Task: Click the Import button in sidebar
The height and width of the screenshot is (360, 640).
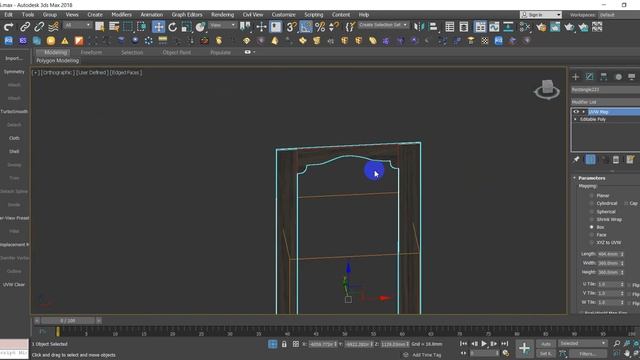Action: 14,58
